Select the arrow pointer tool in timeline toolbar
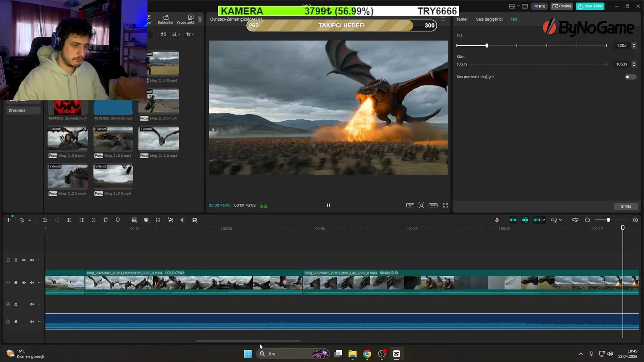 pos(22,220)
